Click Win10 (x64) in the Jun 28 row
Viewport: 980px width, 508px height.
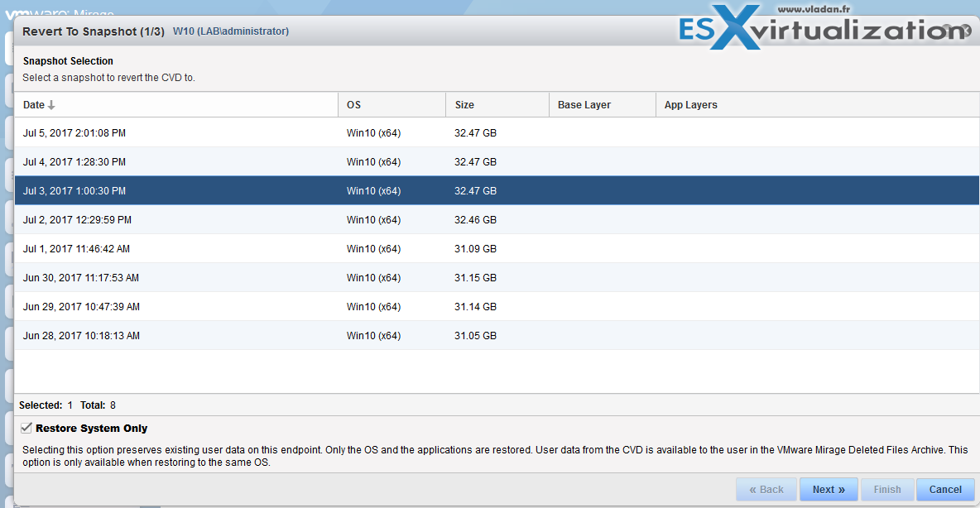374,336
